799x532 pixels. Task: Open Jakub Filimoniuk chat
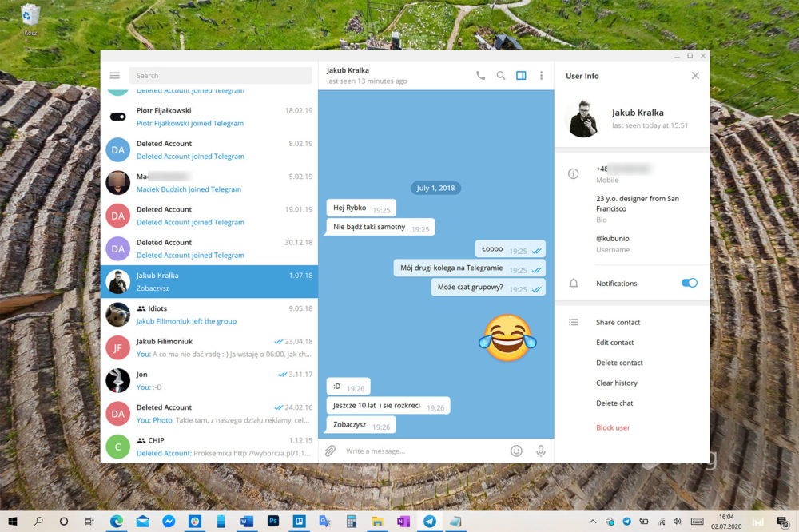(x=209, y=347)
